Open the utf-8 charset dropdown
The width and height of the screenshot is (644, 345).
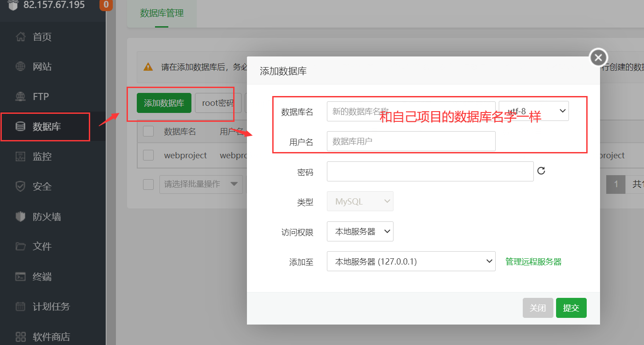coord(534,111)
